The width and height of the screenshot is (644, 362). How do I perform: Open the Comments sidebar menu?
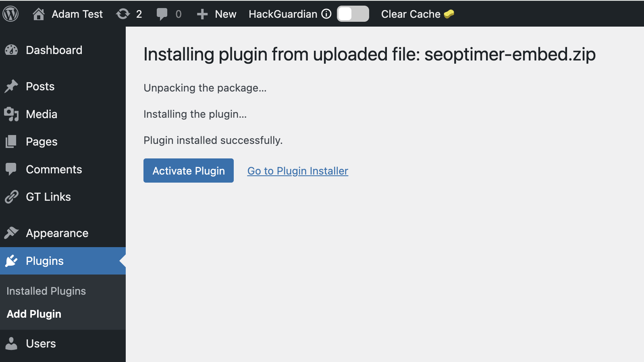tap(54, 169)
